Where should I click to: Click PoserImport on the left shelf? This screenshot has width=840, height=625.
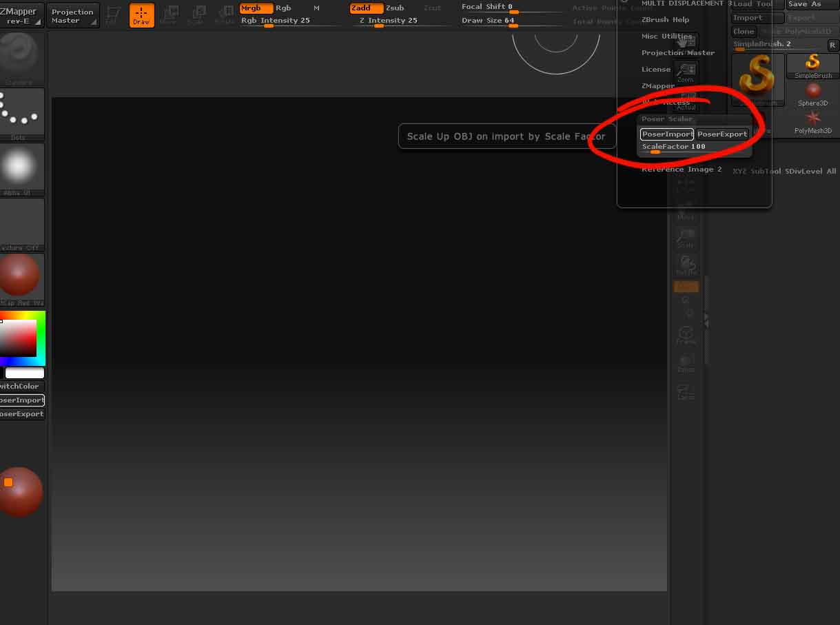click(x=21, y=400)
